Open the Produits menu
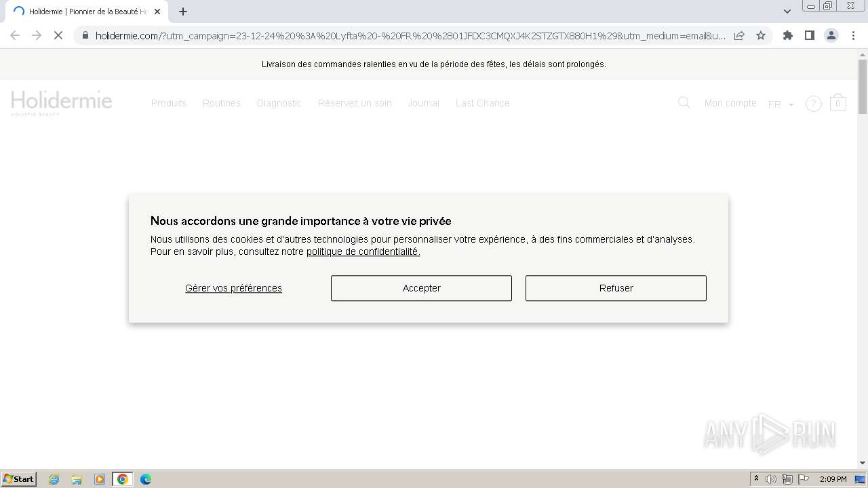Viewport: 868px width, 488px height. pyautogui.click(x=169, y=103)
